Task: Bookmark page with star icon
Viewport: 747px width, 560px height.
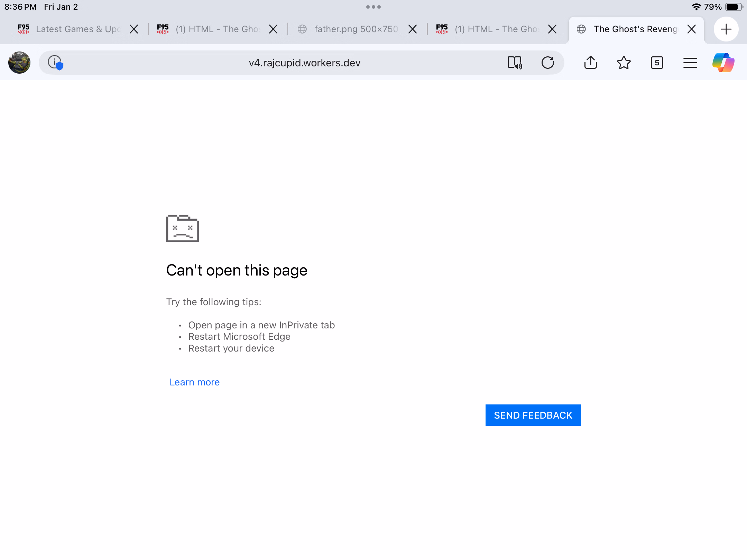Action: pos(624,63)
